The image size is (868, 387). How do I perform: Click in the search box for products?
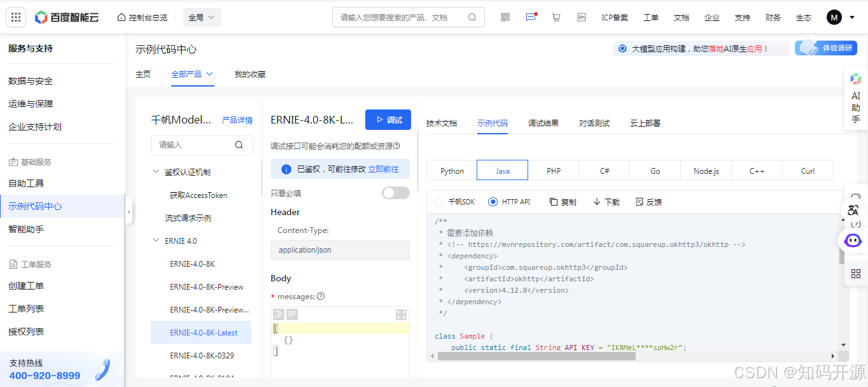point(401,17)
